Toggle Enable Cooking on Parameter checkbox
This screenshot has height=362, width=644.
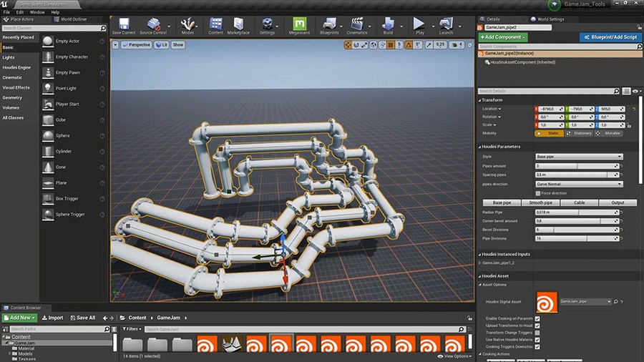pos(537,318)
